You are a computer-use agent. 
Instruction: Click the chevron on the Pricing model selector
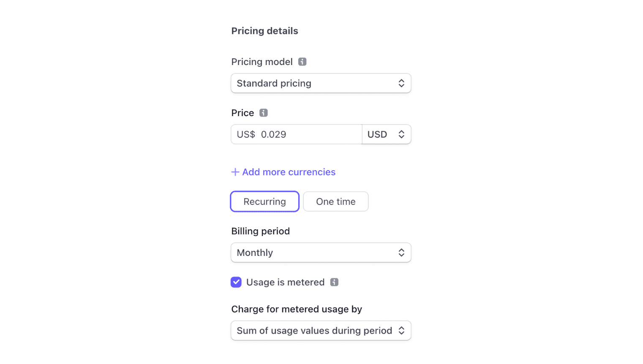point(401,83)
